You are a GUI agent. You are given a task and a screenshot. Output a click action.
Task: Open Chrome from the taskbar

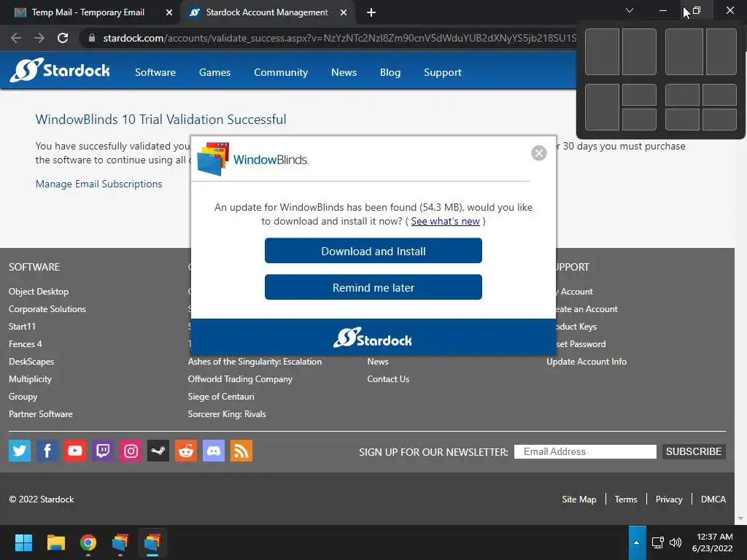[x=88, y=542]
